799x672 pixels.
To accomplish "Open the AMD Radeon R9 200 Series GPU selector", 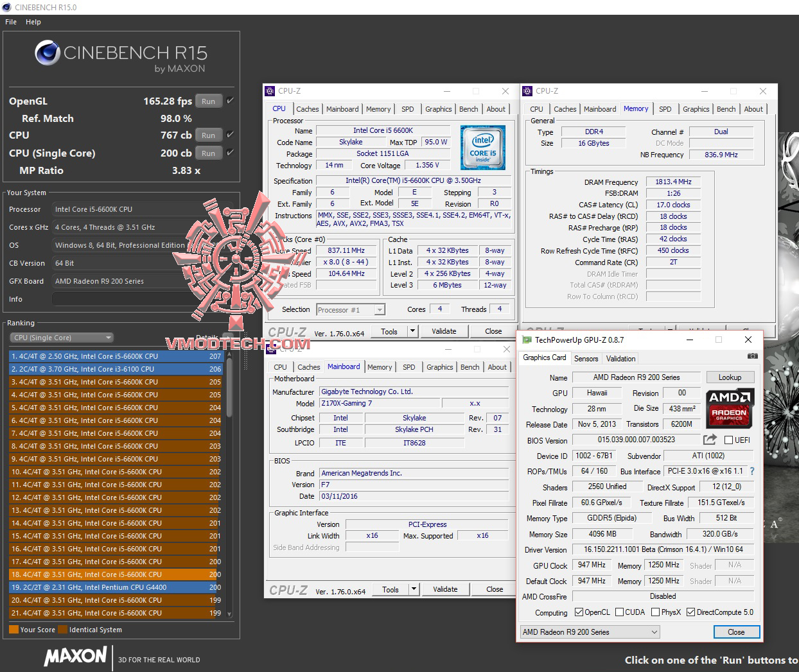I will [590, 632].
